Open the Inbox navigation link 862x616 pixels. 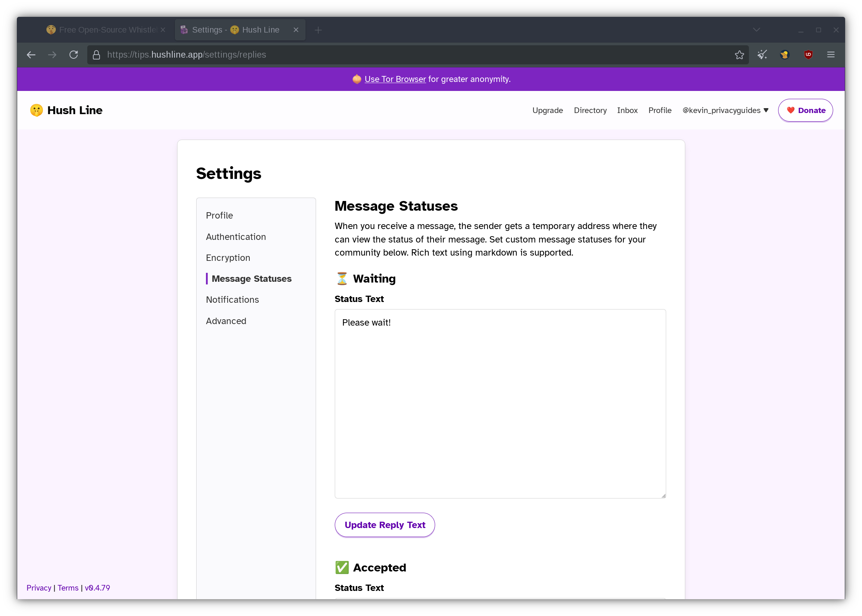(627, 110)
